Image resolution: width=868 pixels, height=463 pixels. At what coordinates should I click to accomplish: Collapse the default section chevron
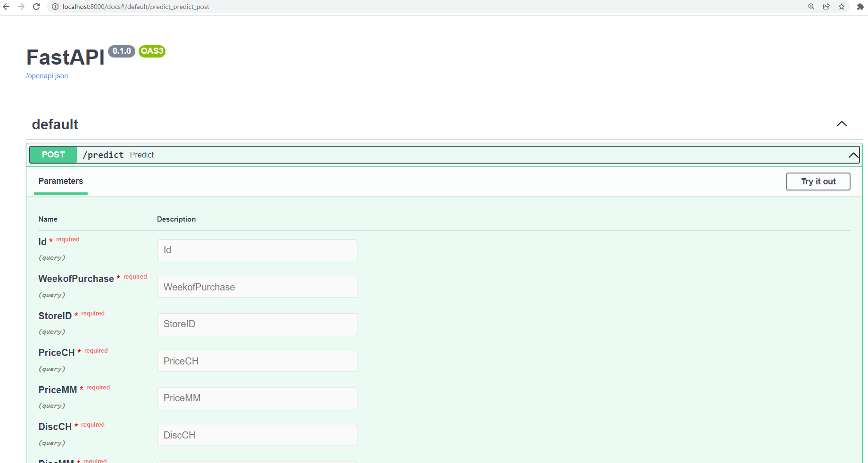(842, 124)
